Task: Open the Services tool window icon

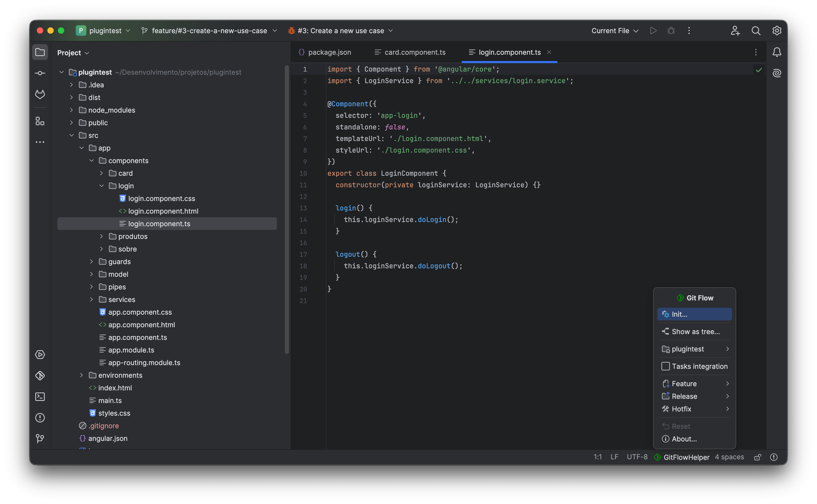Action: pos(40,355)
